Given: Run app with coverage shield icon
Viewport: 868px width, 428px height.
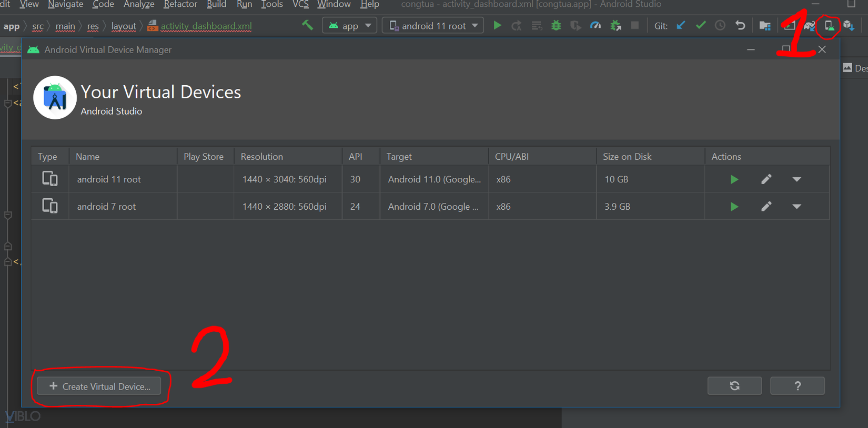Looking at the screenshot, I should click(x=576, y=25).
